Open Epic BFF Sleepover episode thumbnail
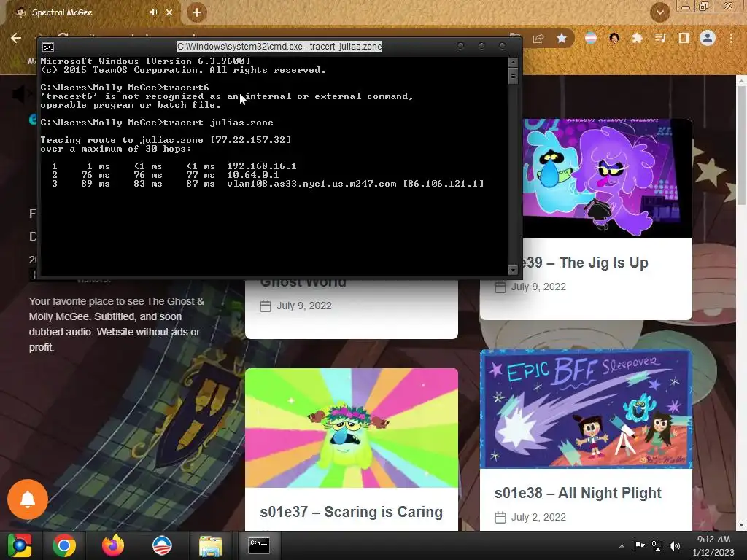This screenshot has height=560, width=747. [x=586, y=409]
